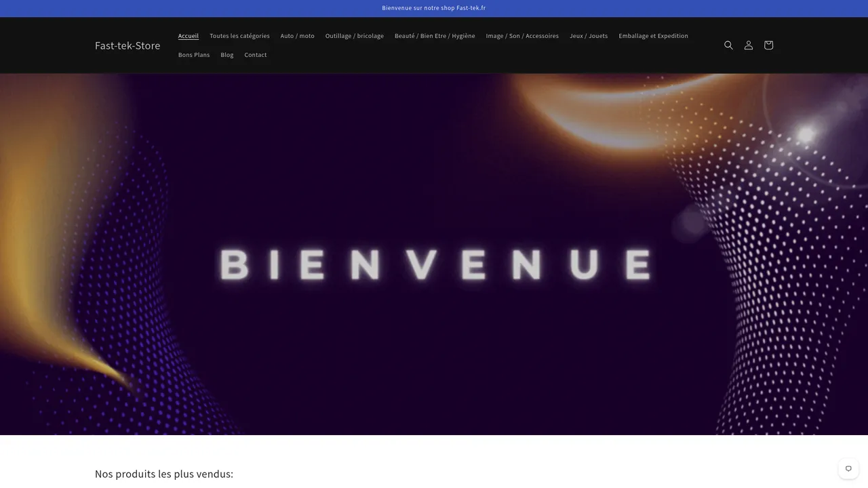
Task: Click the Fast-tek-Store logo link
Action: tap(127, 45)
